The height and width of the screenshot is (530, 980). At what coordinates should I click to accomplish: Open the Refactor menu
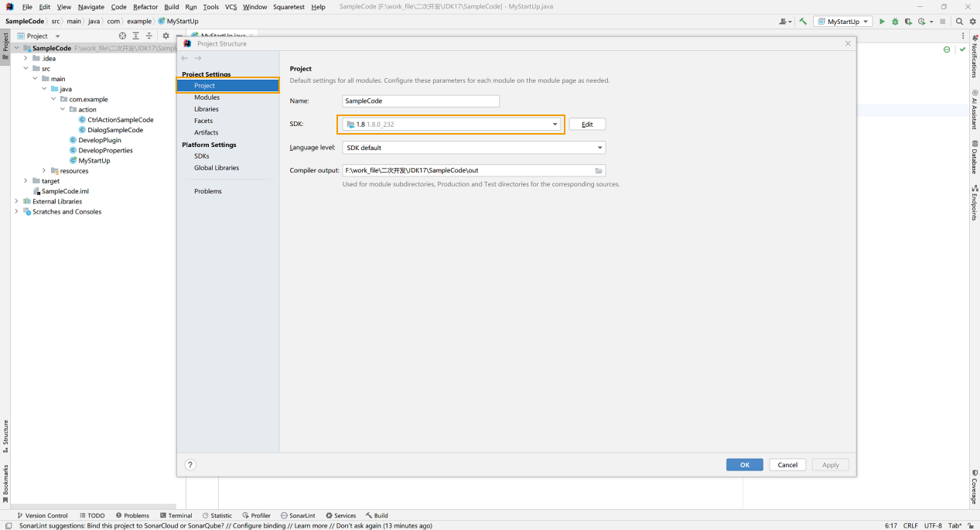pyautogui.click(x=145, y=7)
